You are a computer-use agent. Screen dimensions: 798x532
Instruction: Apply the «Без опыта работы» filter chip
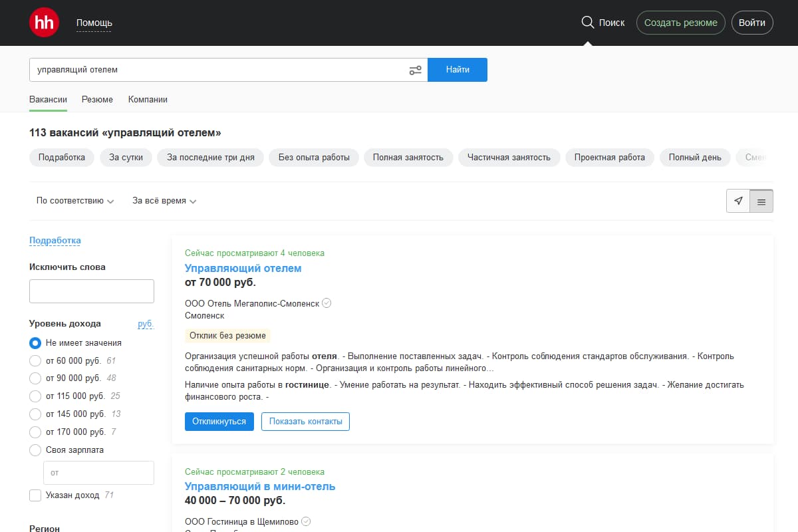coord(313,158)
